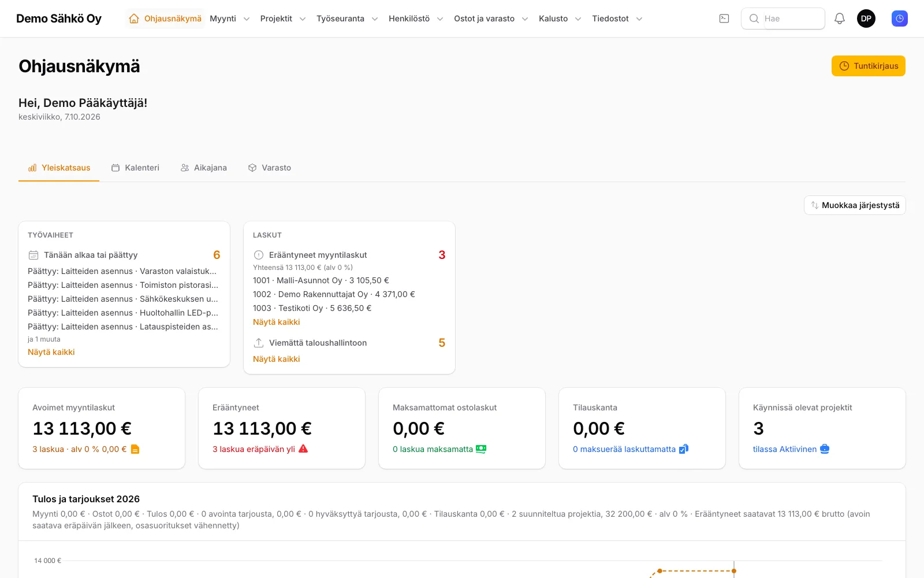Click the yellow invoice icon under Avoimet myyntilaskut
The image size is (924, 578).
point(135,449)
